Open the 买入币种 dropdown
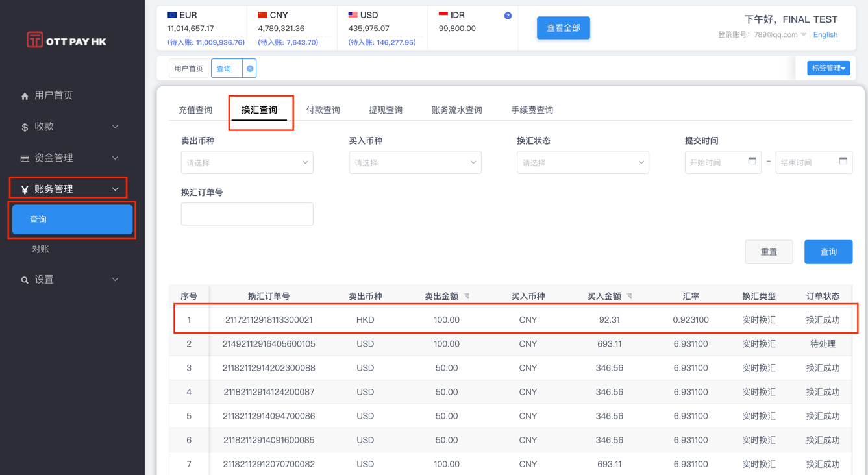 click(415, 162)
